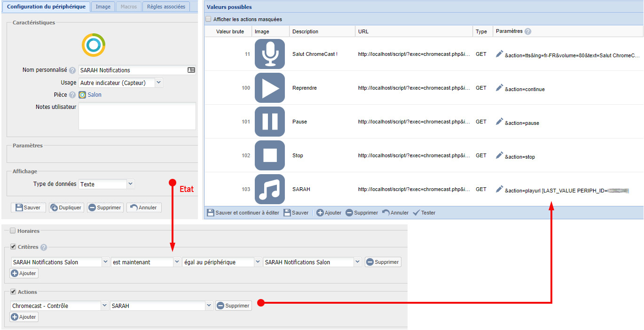Edit parameters pencil for action=pause

pyautogui.click(x=499, y=122)
